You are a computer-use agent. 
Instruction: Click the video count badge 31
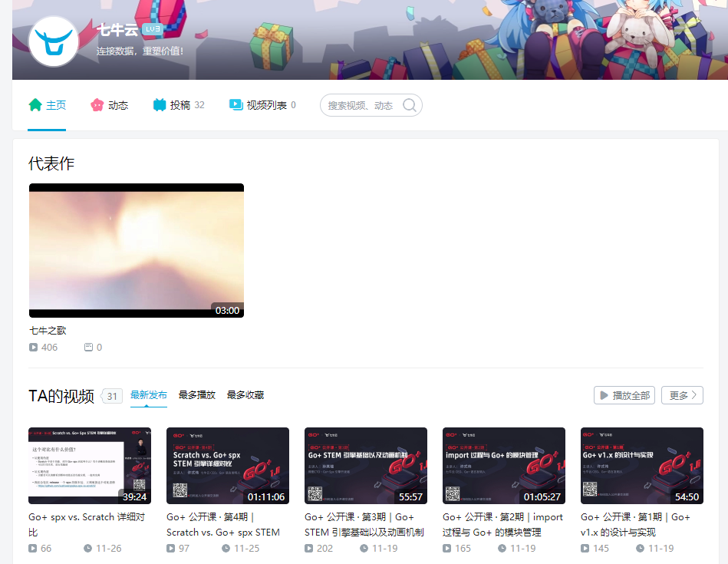(112, 396)
